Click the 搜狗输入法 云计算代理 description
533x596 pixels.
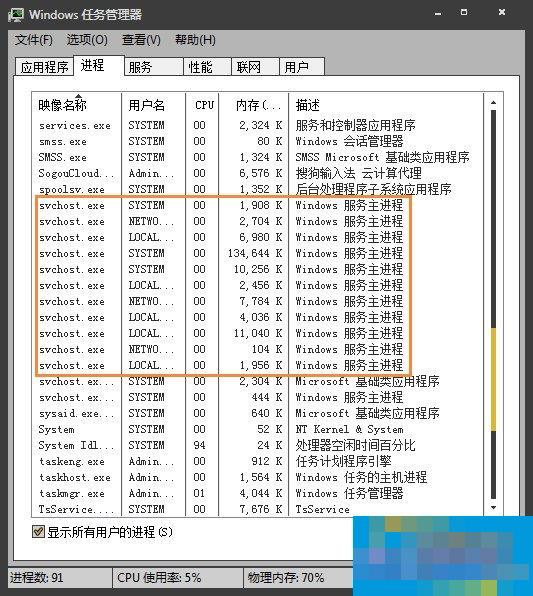point(359,173)
